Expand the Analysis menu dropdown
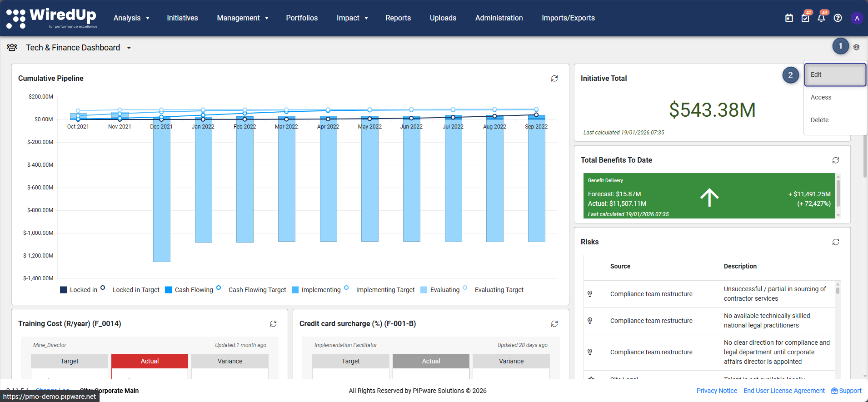 (131, 18)
